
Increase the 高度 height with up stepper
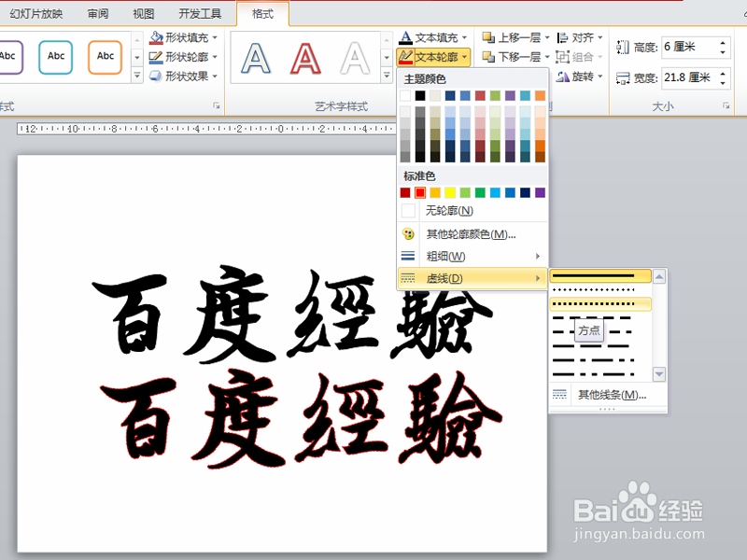pos(723,42)
